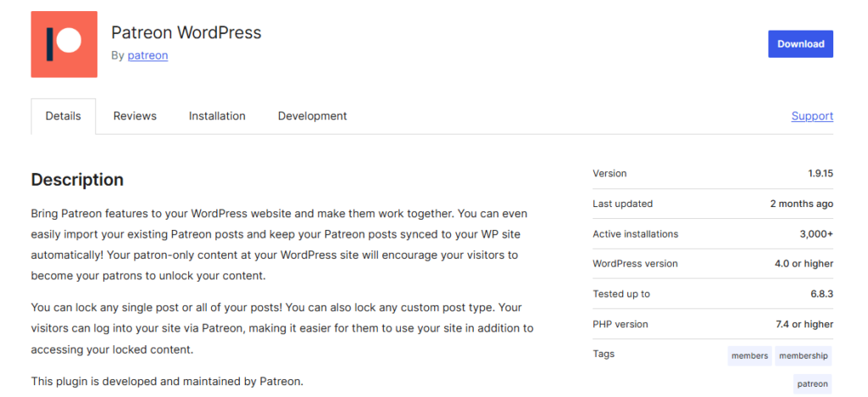Open the patreon author link
868x397 pixels.
point(147,55)
